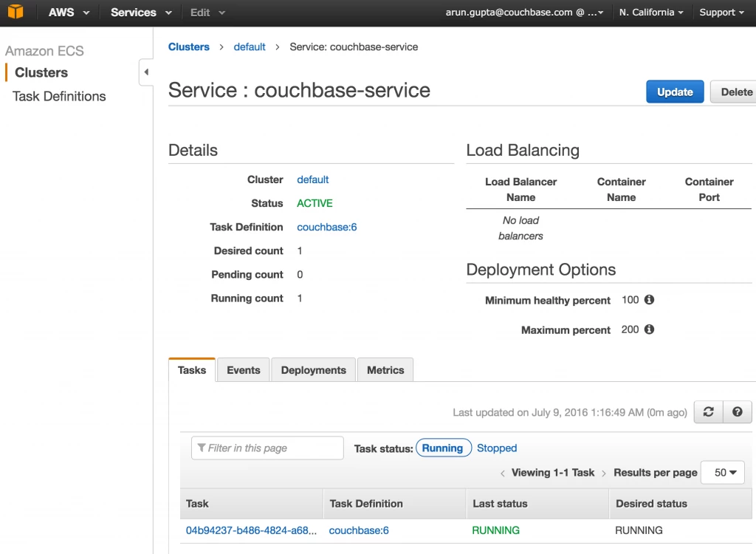Click the Desired status RUNNING cell
Image resolution: width=756 pixels, height=554 pixels.
tap(639, 530)
